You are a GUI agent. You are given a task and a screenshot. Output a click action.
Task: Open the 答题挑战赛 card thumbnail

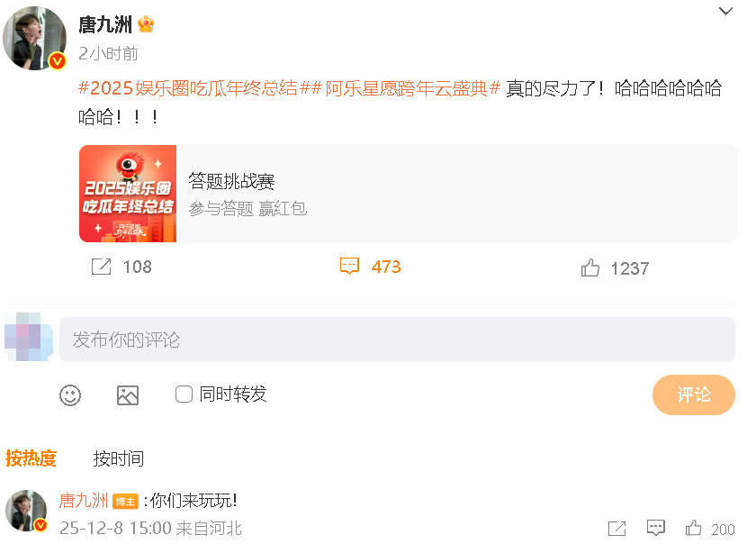coord(128,194)
